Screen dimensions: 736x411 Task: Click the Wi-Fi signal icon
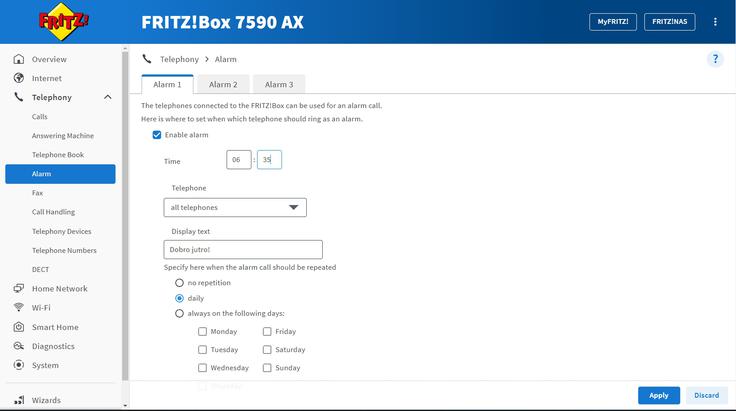click(x=19, y=307)
